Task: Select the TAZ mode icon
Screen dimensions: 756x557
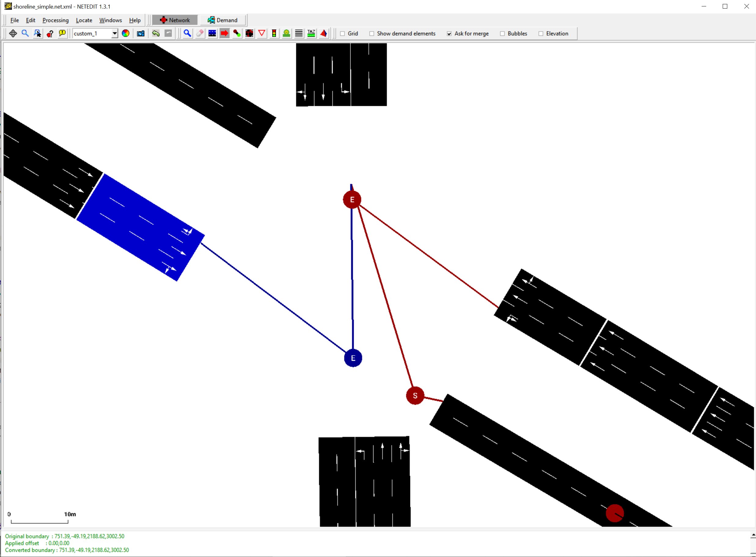Action: point(311,33)
